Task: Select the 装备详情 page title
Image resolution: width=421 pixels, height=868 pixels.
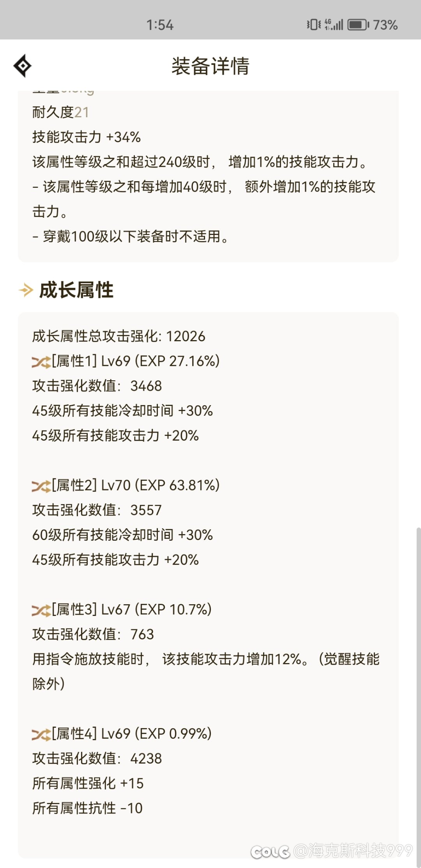Action: 210,66
